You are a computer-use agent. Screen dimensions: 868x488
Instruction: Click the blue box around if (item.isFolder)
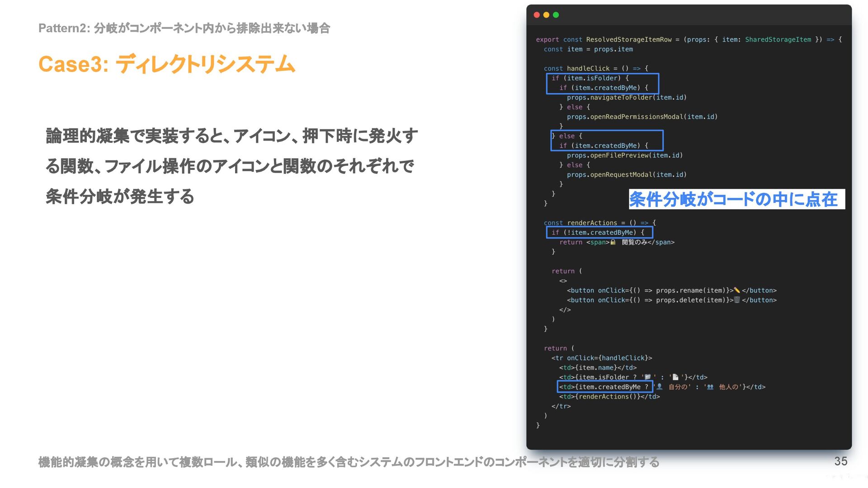click(602, 83)
